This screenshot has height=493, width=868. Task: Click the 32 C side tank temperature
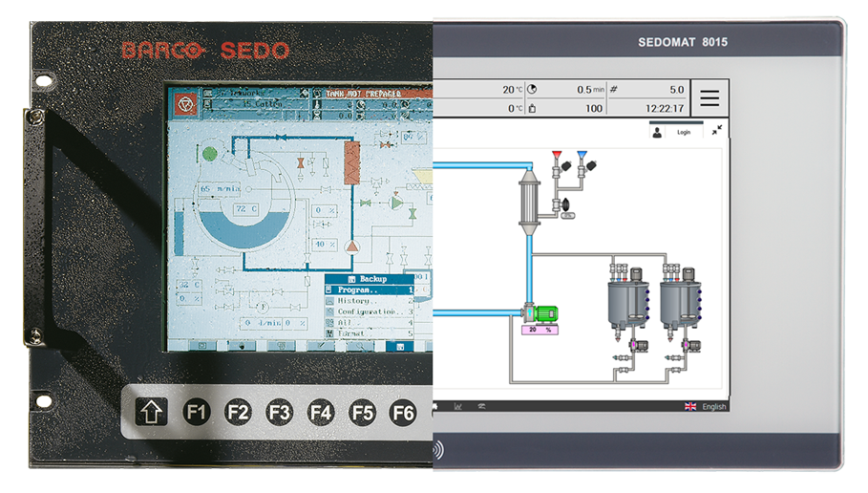point(189,284)
